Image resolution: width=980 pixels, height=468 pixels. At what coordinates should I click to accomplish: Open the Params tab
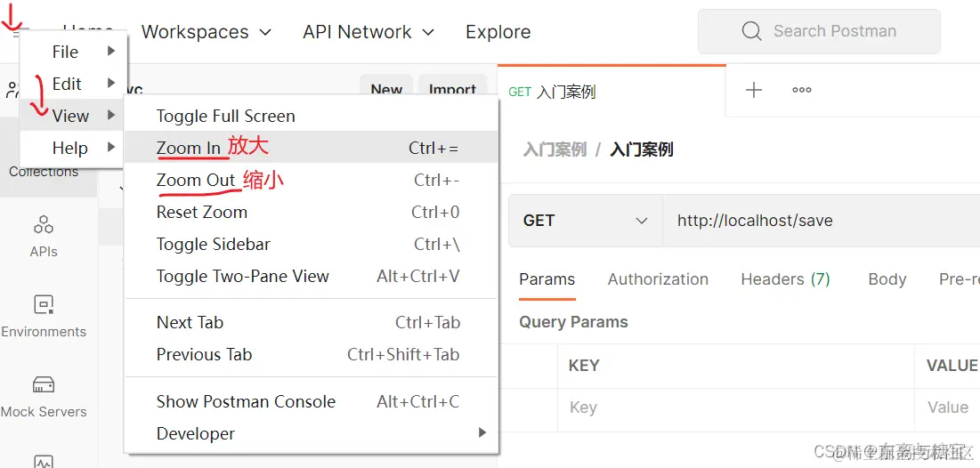point(547,279)
